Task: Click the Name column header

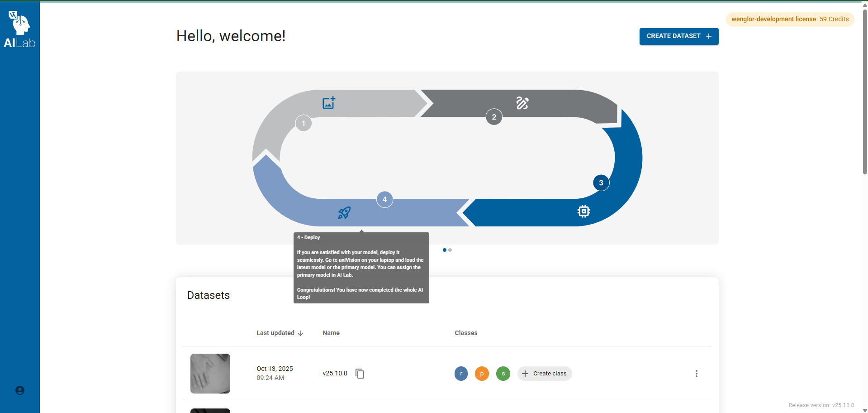Action: click(331, 333)
